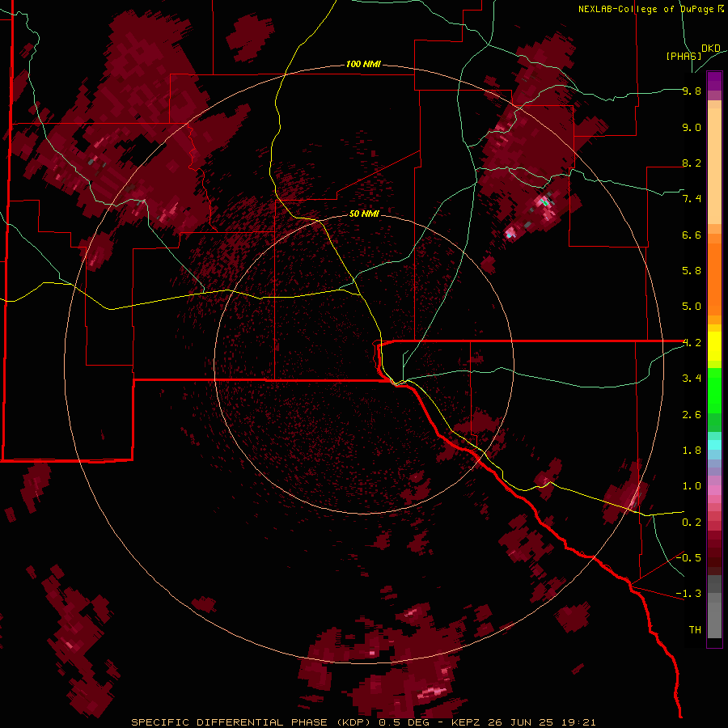Click the bright green band on the color bar
This screenshot has height=728, width=728.
(x=714, y=390)
